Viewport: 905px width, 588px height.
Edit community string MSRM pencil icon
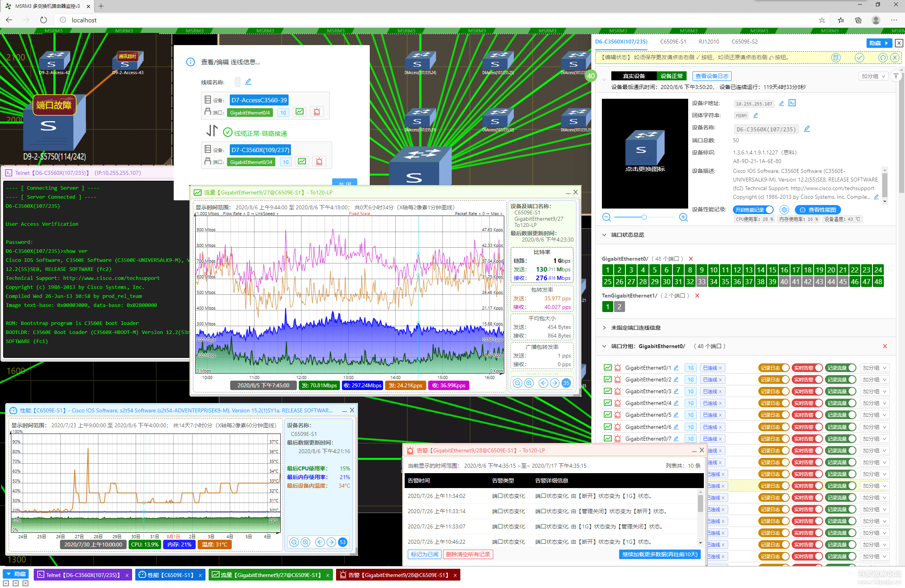pos(756,115)
